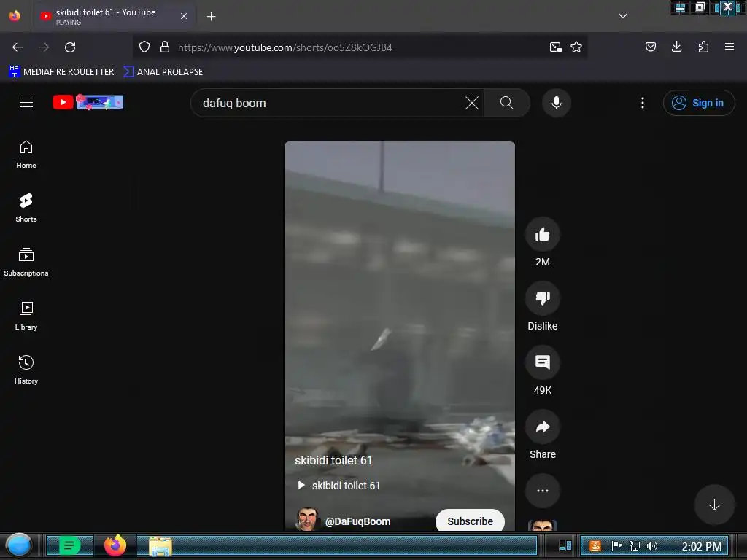747x560 pixels.
Task: Click the 2:02 PM clock
Action: 702,547
